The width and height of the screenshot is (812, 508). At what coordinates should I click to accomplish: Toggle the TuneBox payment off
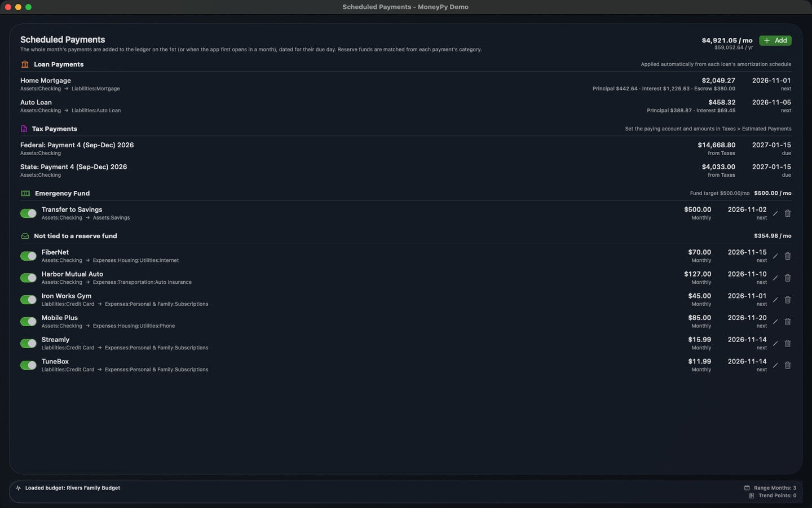coord(28,365)
